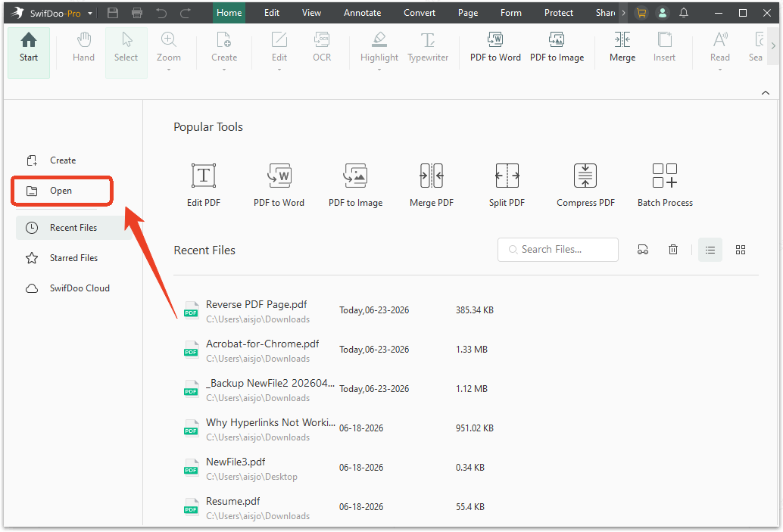783x532 pixels.
Task: Open the View menu tab
Action: [x=311, y=13]
